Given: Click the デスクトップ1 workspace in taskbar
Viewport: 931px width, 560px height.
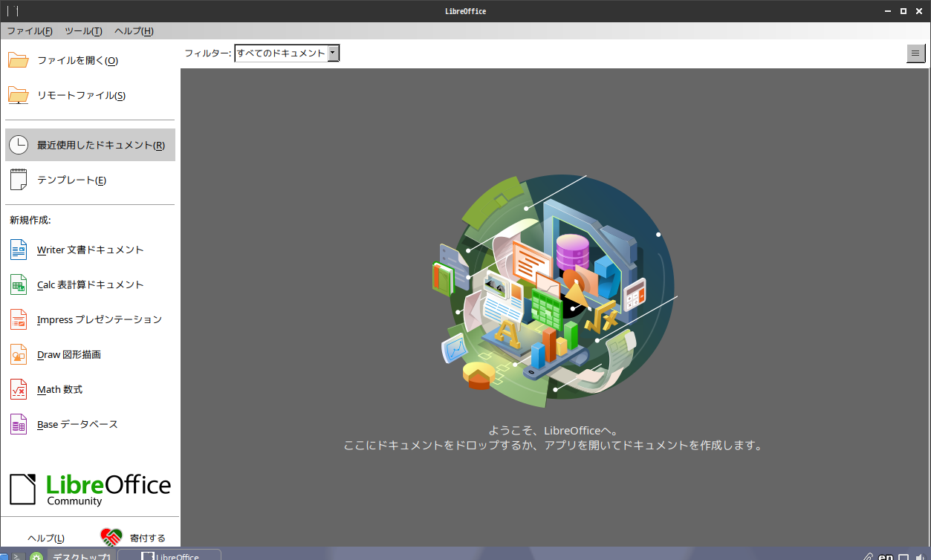Looking at the screenshot, I should pos(80,555).
